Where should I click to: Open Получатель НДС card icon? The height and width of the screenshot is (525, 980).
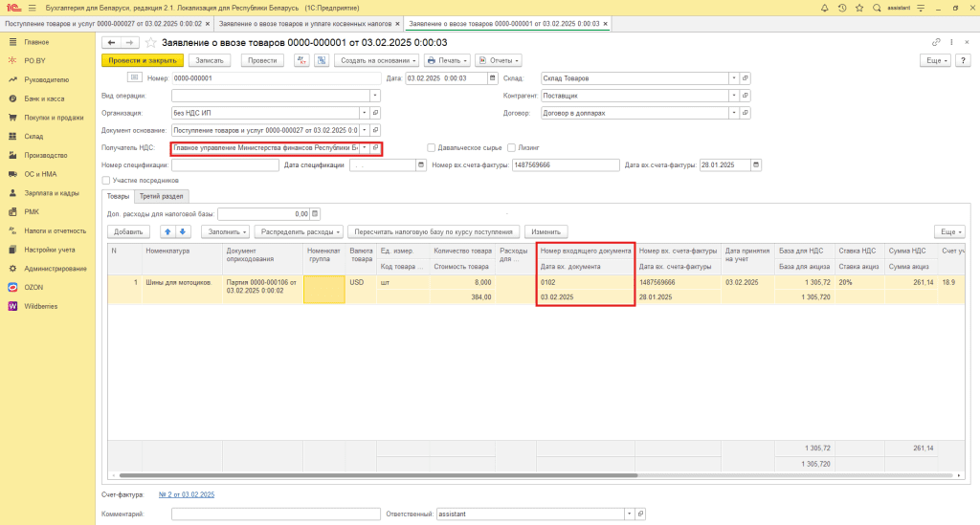(x=375, y=147)
